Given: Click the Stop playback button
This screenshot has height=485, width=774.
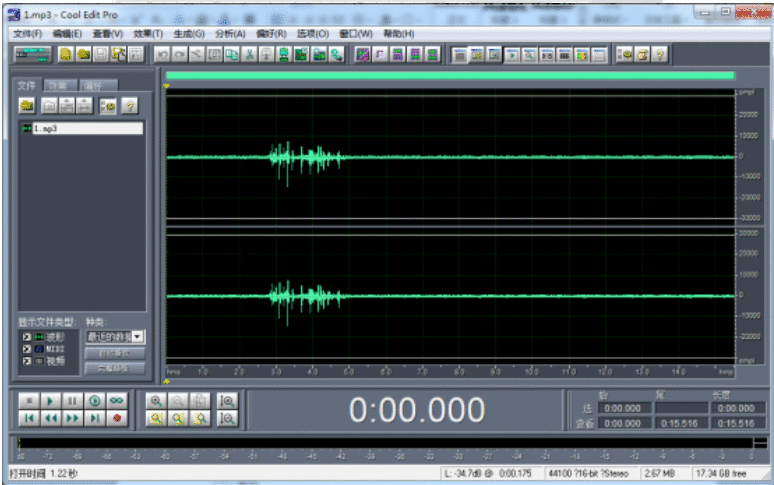Looking at the screenshot, I should pos(27,400).
